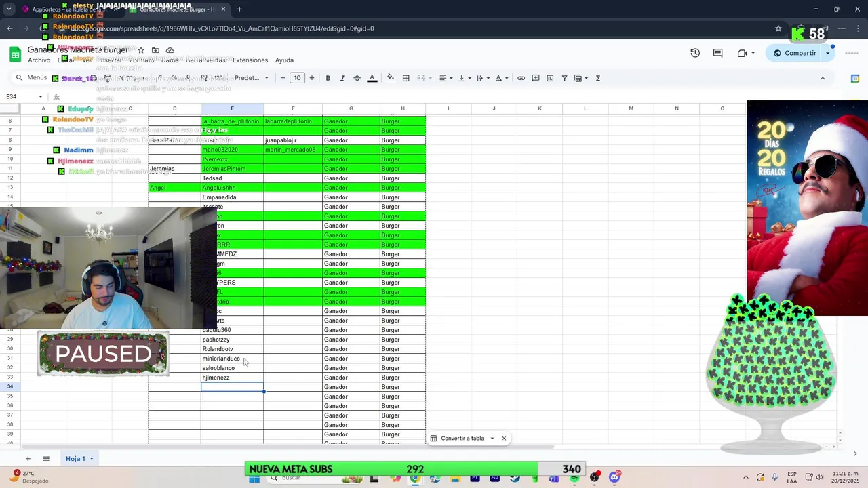This screenshot has width=868, height=488.
Task: Show the all sheets list icon
Action: tap(46, 459)
